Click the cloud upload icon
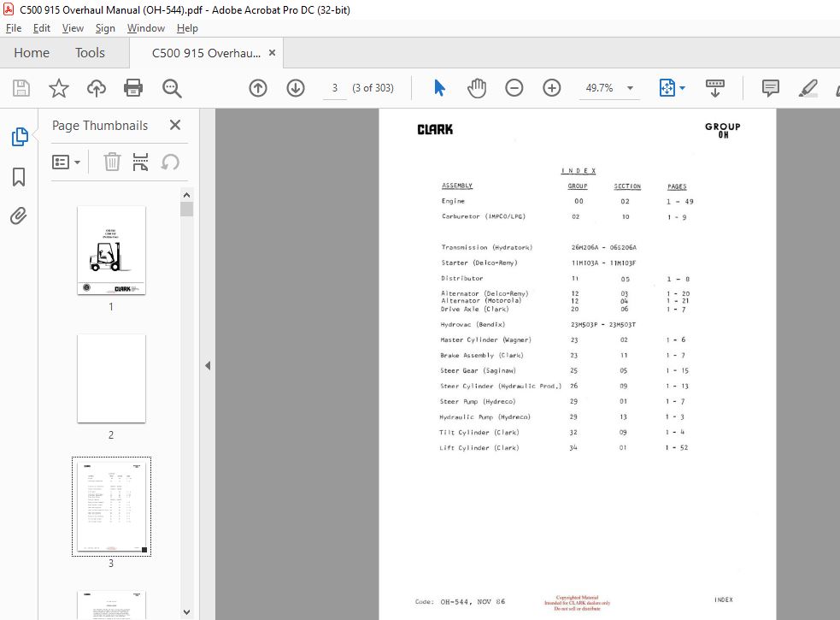Screen dimensions: 840x620 97,88
